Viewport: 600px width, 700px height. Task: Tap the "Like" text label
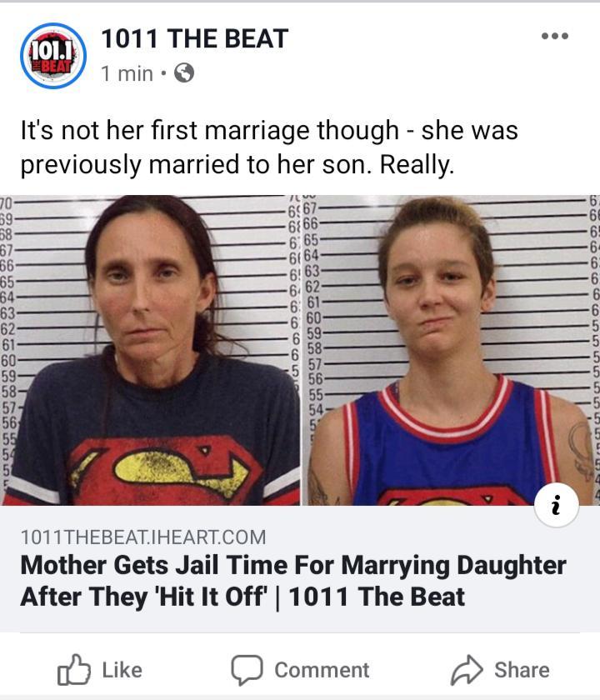(122, 670)
